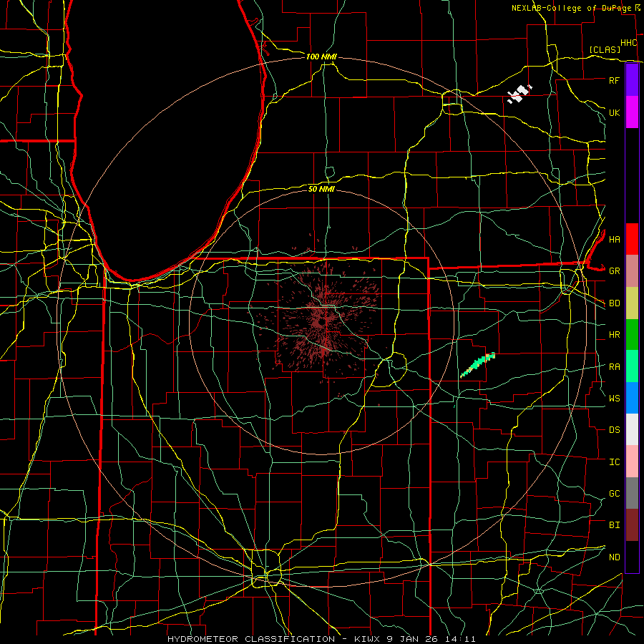Screen dimensions: 644x644
Task: Click the UK legend label
Action: pos(614,112)
